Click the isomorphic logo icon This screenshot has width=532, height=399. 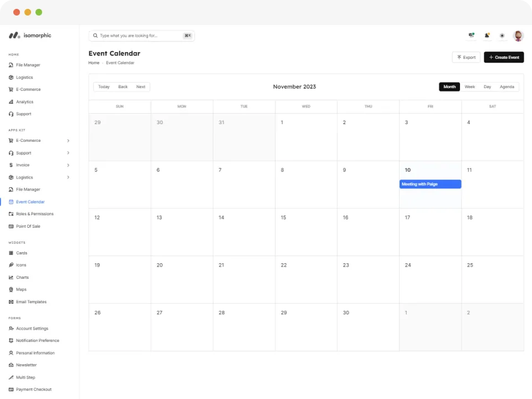(14, 35)
